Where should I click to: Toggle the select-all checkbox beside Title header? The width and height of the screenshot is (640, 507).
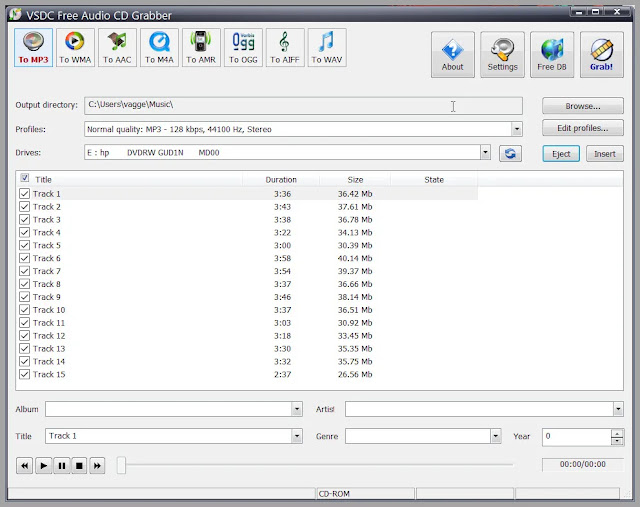[24, 178]
